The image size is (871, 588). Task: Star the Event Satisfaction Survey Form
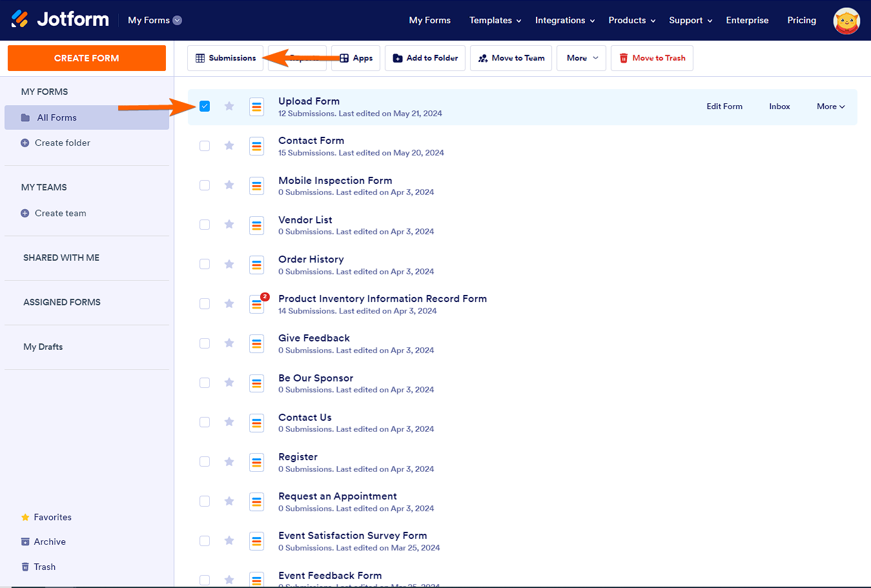coord(229,540)
